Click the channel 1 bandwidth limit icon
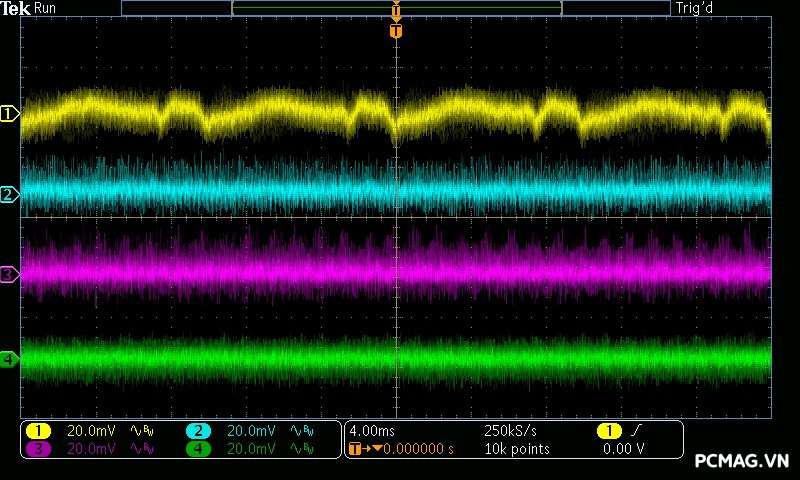The image size is (800, 480). (x=141, y=431)
